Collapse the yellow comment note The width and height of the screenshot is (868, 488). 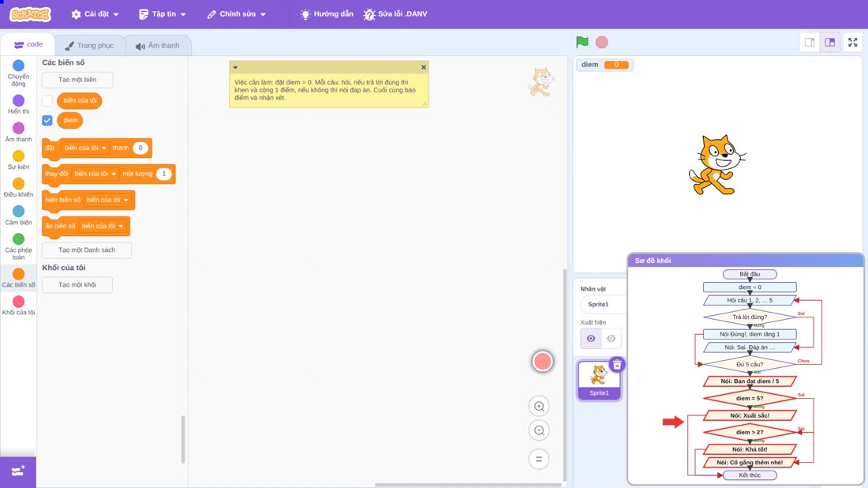[235, 67]
